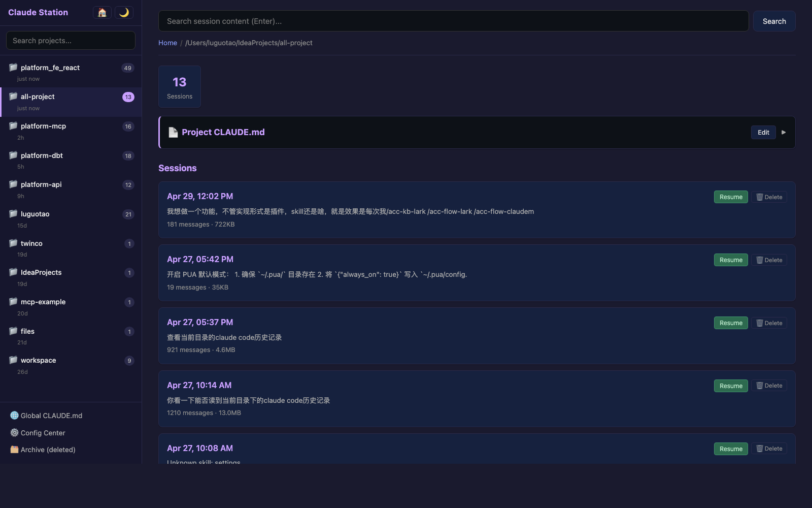Open the IdeaProjects project

tap(71, 278)
